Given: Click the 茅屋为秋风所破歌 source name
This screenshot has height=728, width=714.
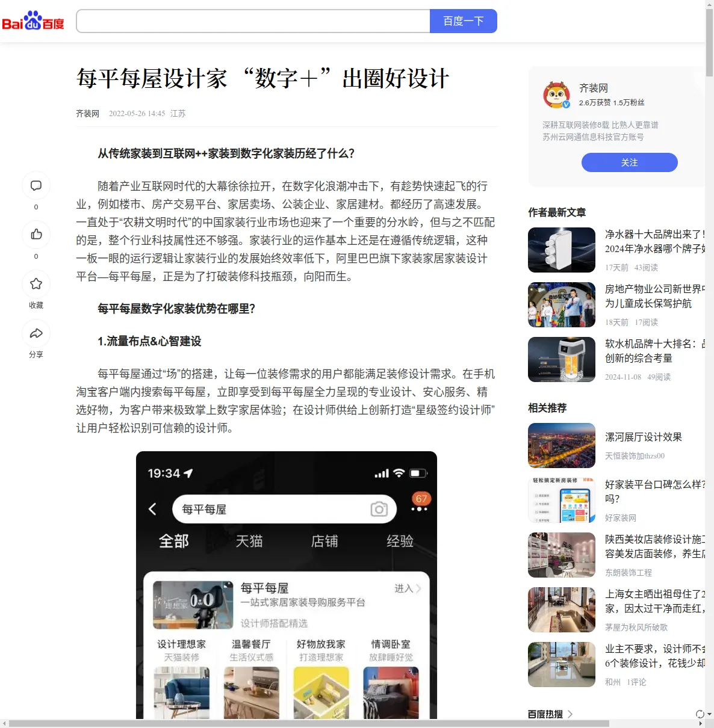Looking at the screenshot, I should point(636,628).
